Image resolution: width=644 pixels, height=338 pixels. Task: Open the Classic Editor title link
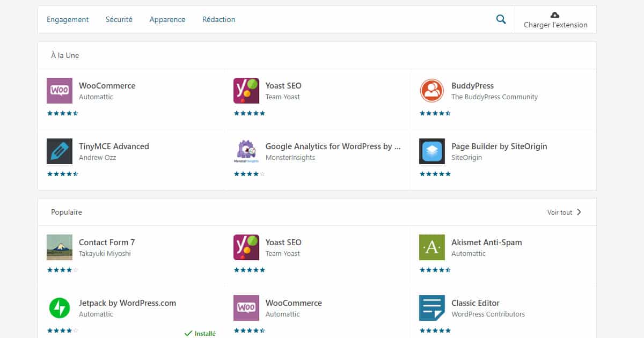point(475,303)
